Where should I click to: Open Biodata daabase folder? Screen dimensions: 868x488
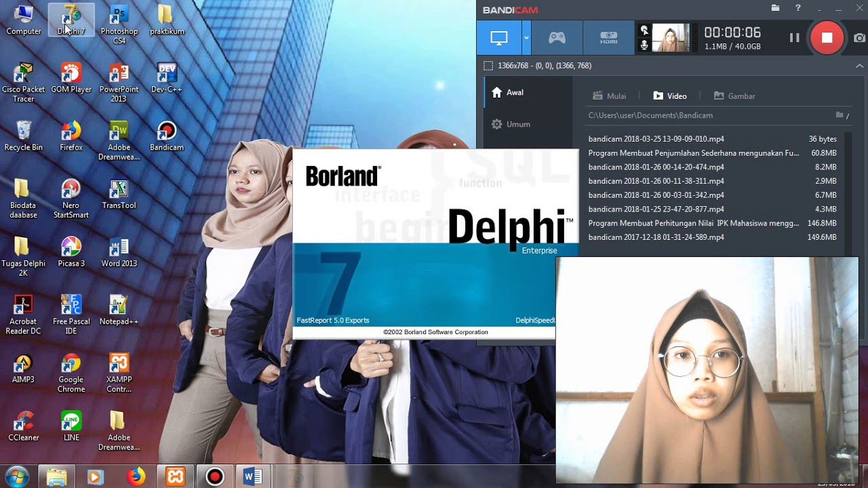(x=24, y=199)
